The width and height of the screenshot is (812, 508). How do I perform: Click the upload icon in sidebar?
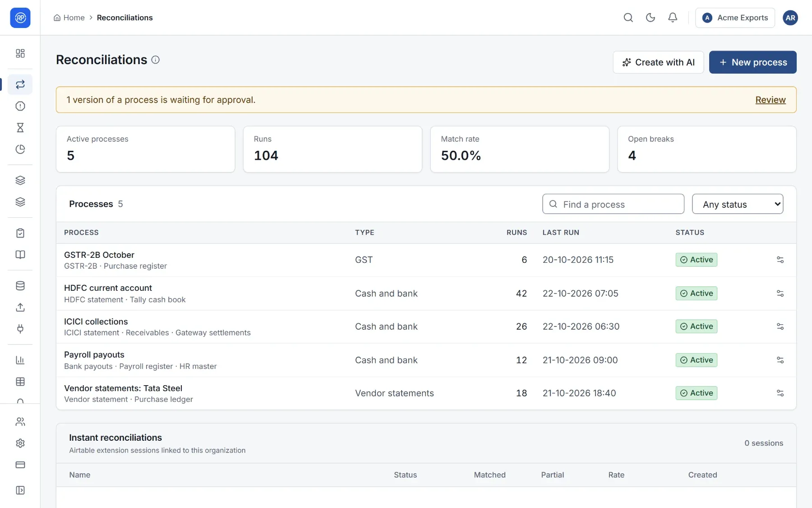click(20, 308)
